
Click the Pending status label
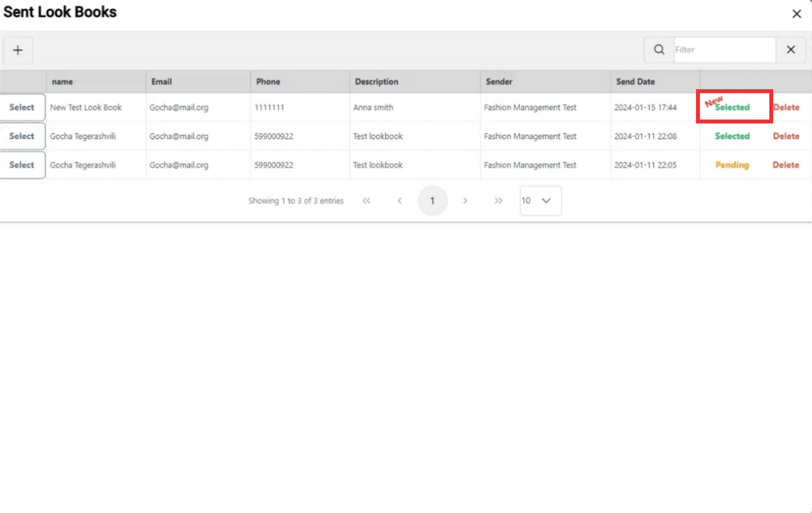point(732,165)
